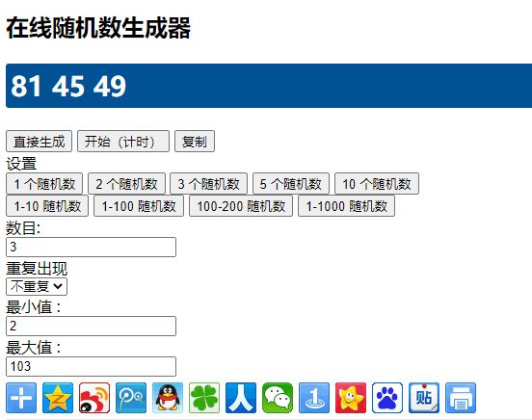Click the green four-leaf clover share icon
The width and height of the screenshot is (532, 420).
pyautogui.click(x=204, y=398)
